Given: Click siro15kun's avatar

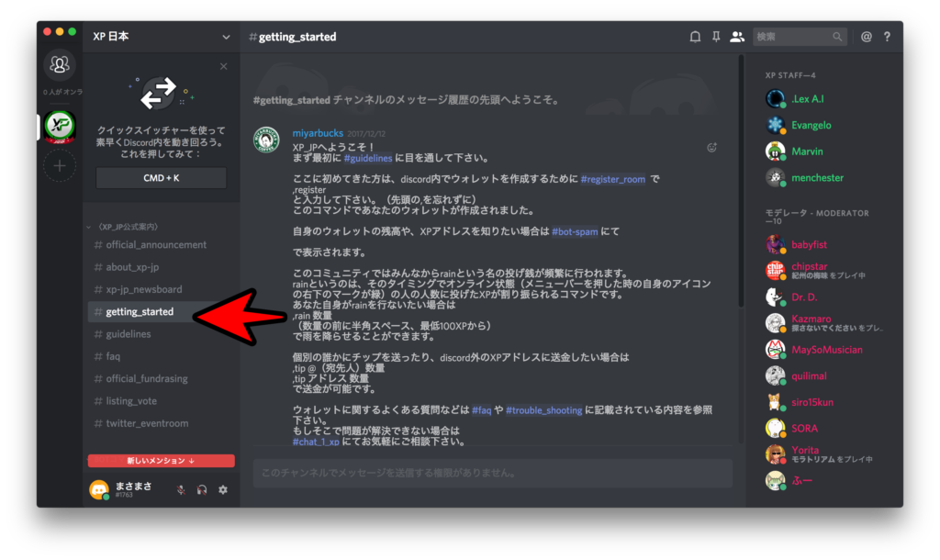Looking at the screenshot, I should (x=775, y=402).
